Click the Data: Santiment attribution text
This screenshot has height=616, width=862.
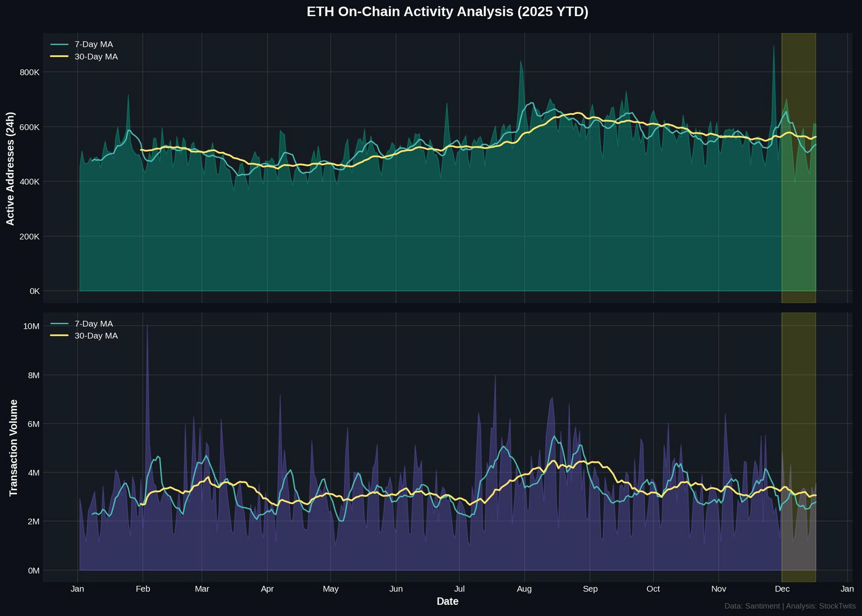click(752, 606)
